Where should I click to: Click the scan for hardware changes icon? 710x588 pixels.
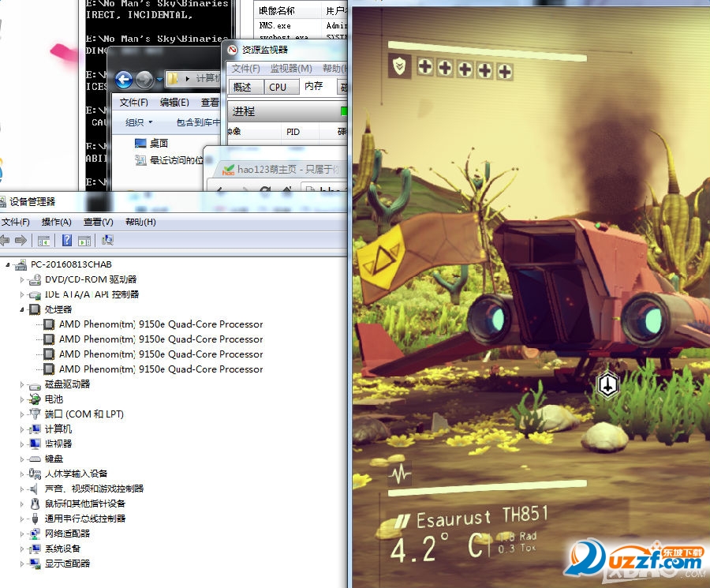tap(107, 240)
